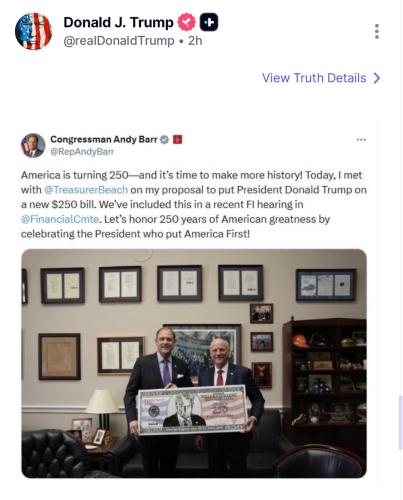The width and height of the screenshot is (403, 500).
Task: Open the embedded post's ellipsis menu
Action: [x=361, y=140]
